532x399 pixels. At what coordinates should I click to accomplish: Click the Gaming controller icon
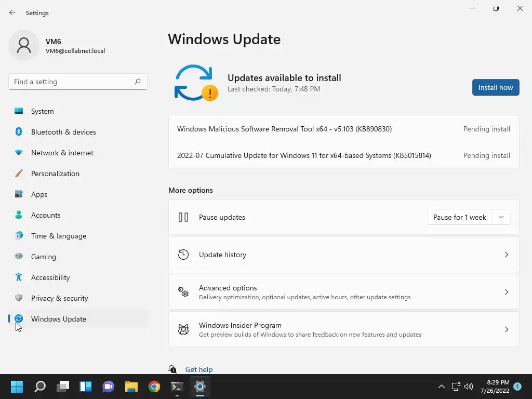click(x=19, y=256)
